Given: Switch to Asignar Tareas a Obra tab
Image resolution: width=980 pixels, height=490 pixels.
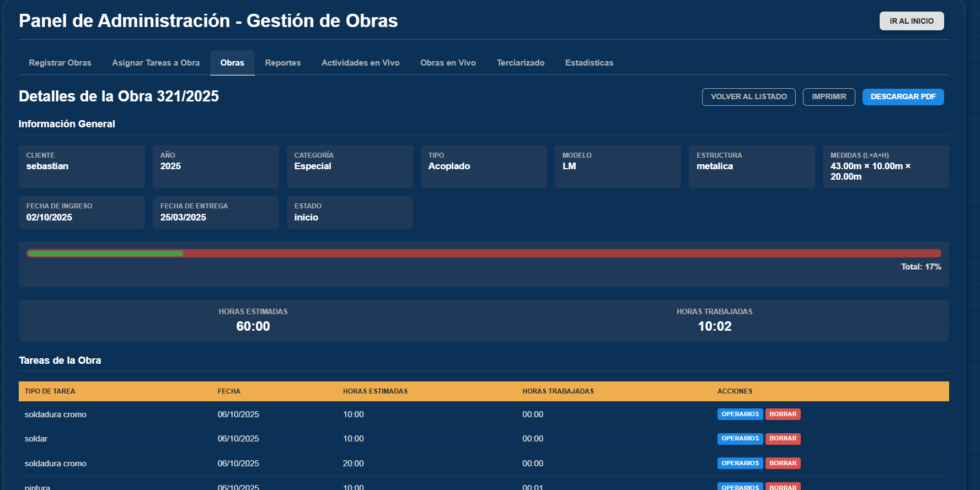Looking at the screenshot, I should (x=156, y=63).
